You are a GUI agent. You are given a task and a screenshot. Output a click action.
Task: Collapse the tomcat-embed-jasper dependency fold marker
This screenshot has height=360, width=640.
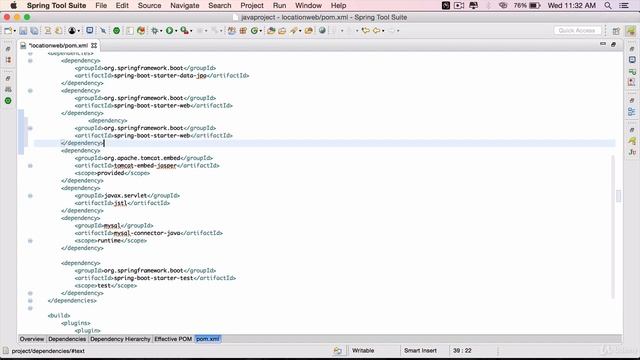[30, 166]
